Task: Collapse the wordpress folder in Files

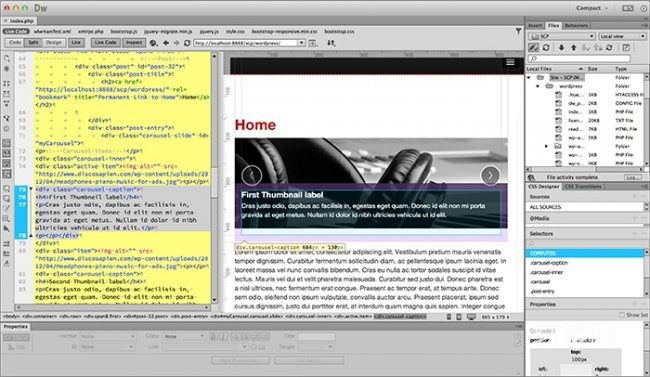Action: coord(538,86)
